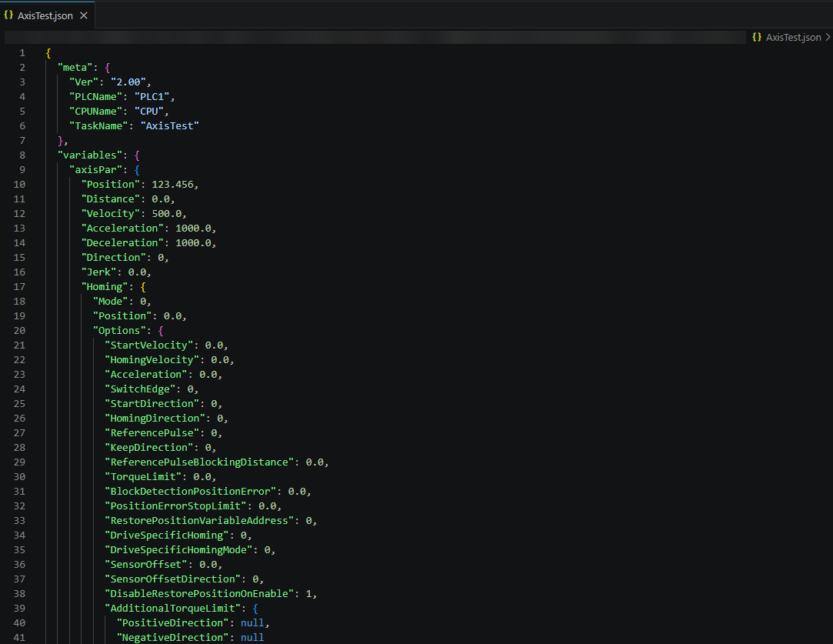The height and width of the screenshot is (644, 833).
Task: Click the "RestorePositionVariableAddress" key
Action: pos(199,520)
